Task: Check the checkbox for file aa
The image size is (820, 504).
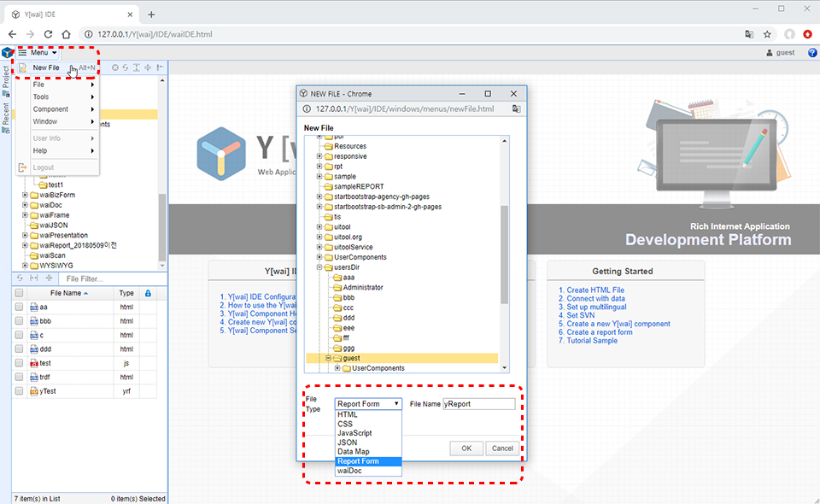Action: (19, 308)
